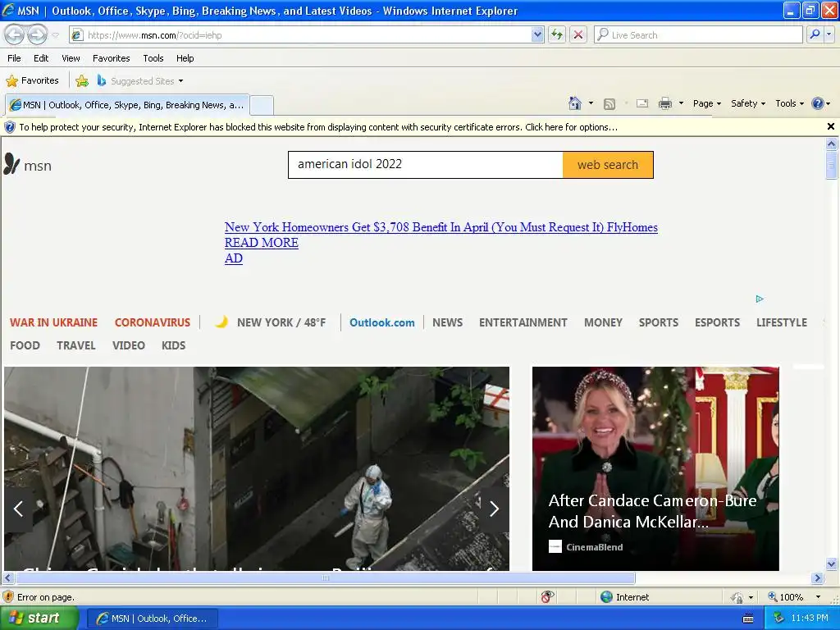The height and width of the screenshot is (630, 840).
Task: Click the WAR IN UKRAINE link
Action: pos(53,322)
